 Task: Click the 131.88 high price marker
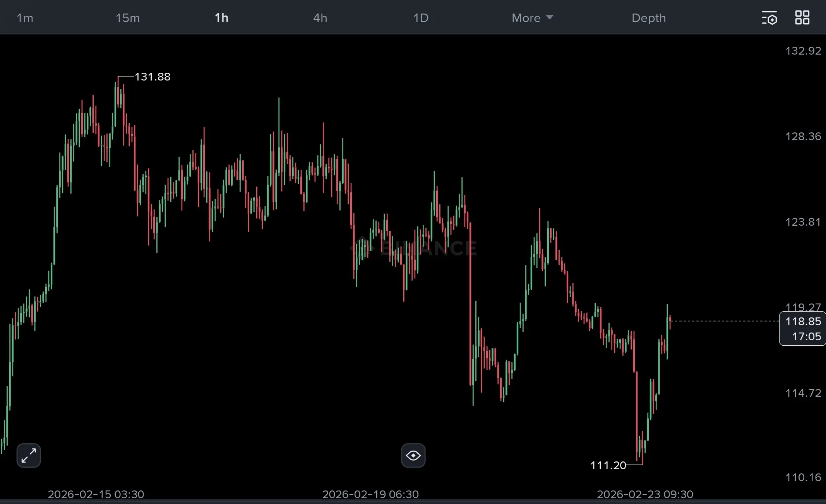[152, 77]
